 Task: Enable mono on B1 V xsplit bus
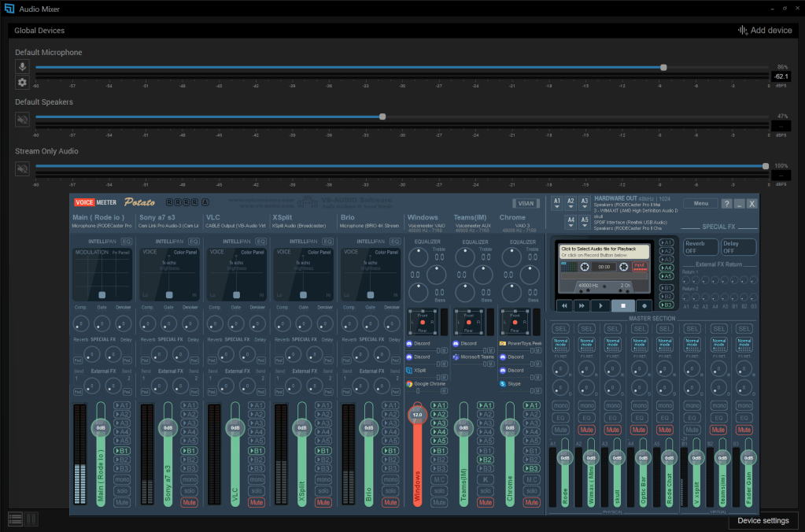(692, 405)
